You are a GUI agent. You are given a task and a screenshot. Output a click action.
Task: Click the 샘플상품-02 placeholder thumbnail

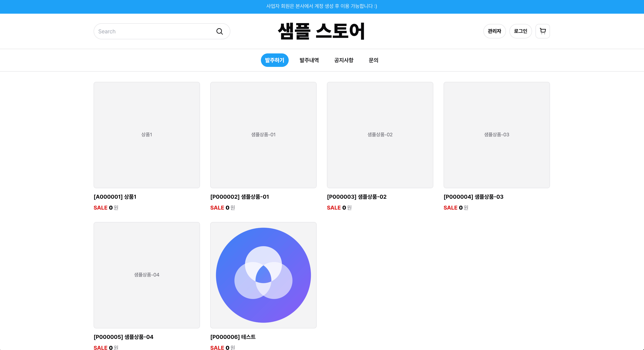point(380,134)
